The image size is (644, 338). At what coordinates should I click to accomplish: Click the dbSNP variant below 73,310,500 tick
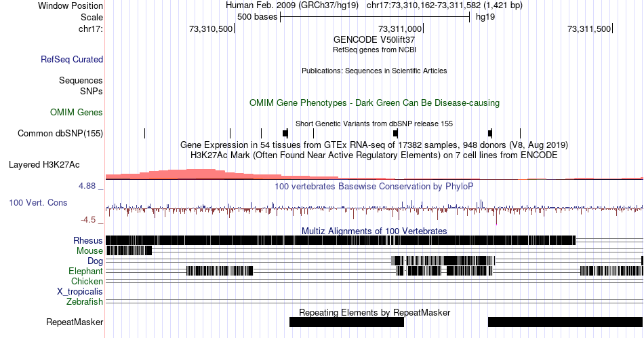[x=230, y=133]
